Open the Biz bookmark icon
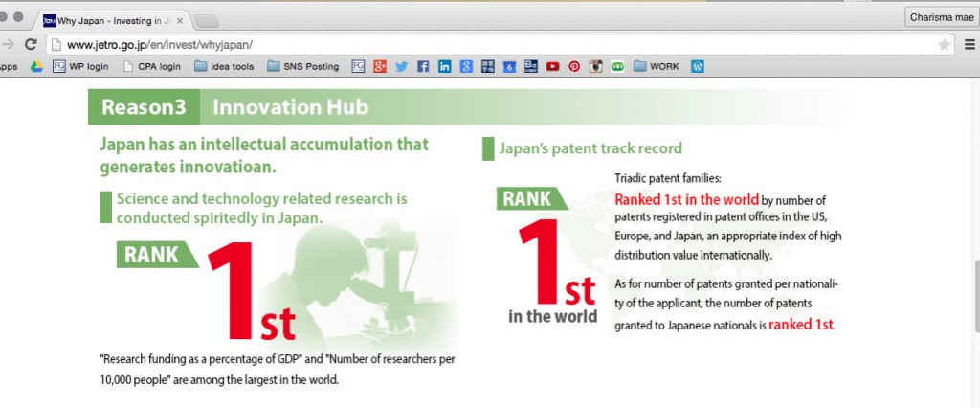The image size is (980, 408). [x=530, y=66]
